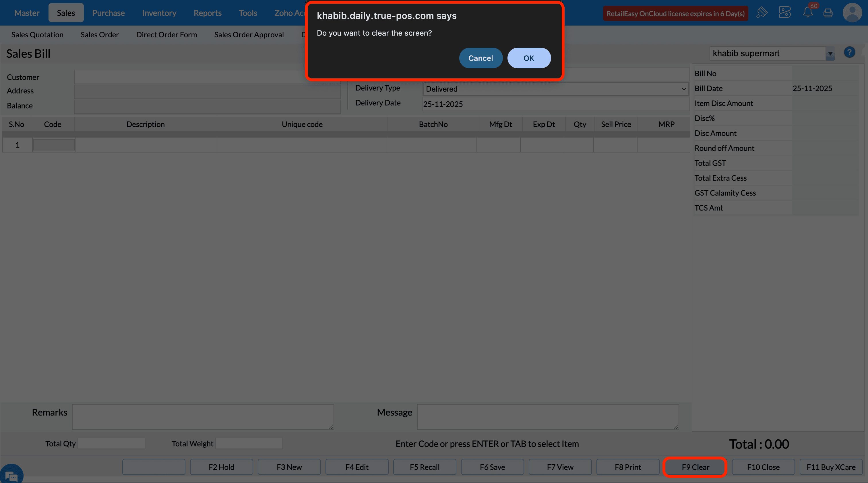Expand the khabib supermart store dropdown
868x483 pixels.
pos(830,54)
